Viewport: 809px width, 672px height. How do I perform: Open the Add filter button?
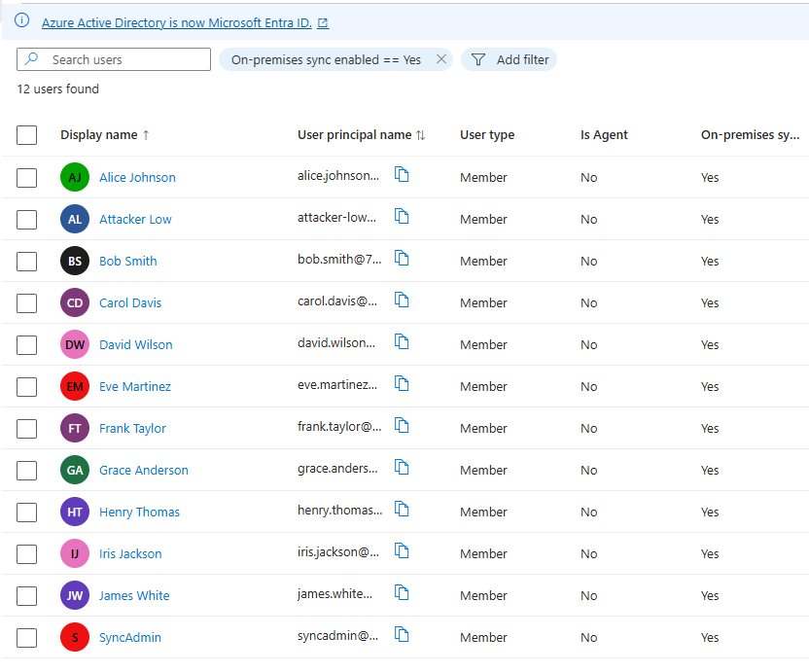(509, 59)
